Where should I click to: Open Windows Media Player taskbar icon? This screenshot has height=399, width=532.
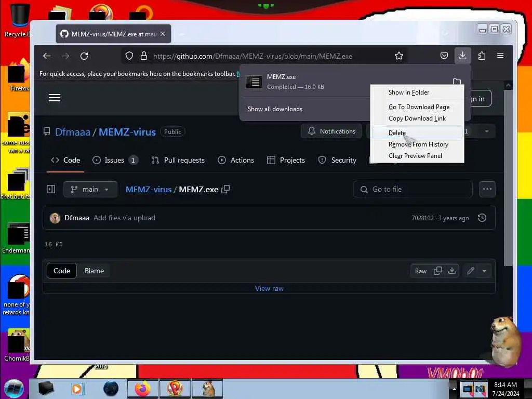point(77,389)
